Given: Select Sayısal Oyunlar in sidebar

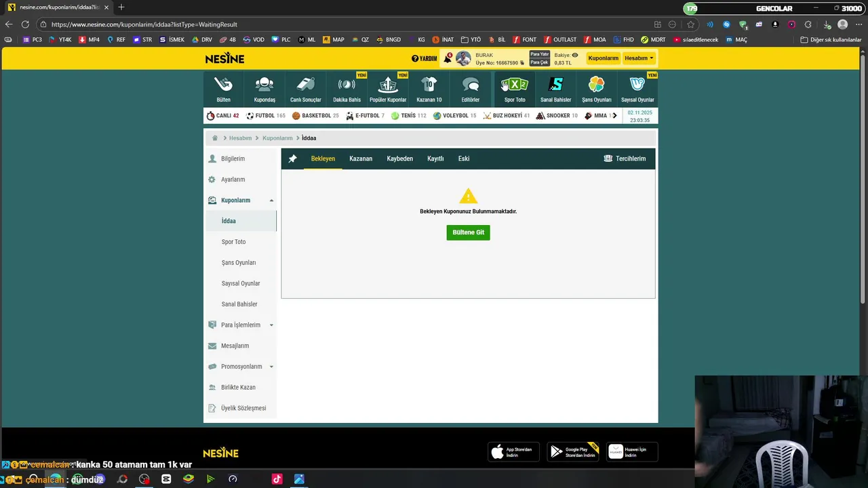Looking at the screenshot, I should click(241, 283).
